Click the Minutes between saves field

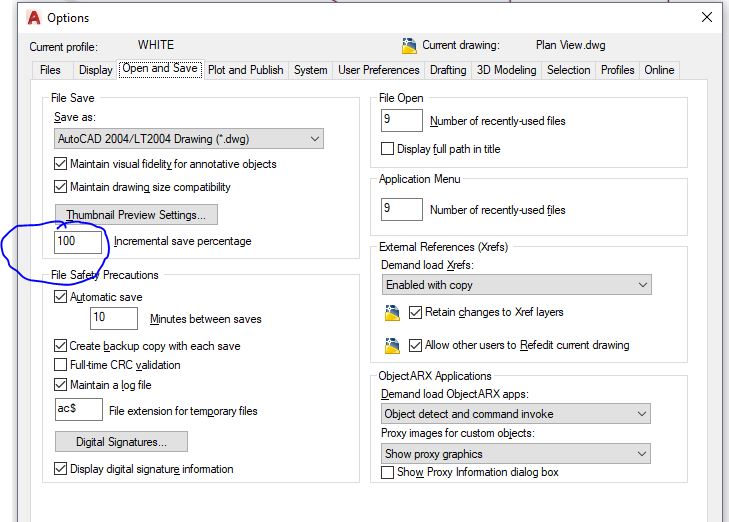tap(113, 319)
